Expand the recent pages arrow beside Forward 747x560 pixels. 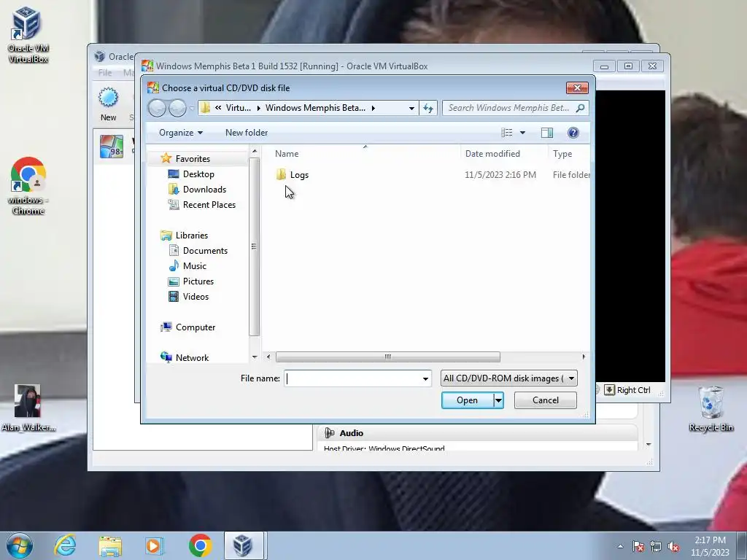tap(192, 108)
